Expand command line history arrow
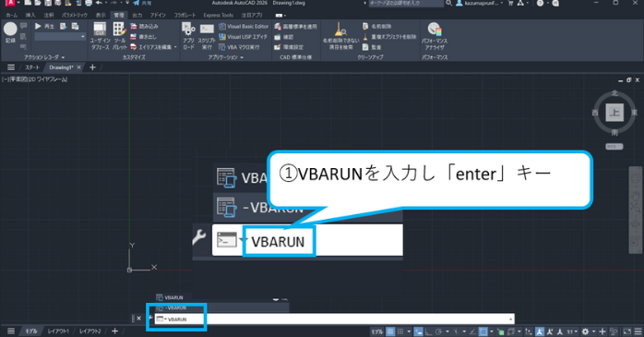The height and width of the screenshot is (337, 644). coord(510,319)
